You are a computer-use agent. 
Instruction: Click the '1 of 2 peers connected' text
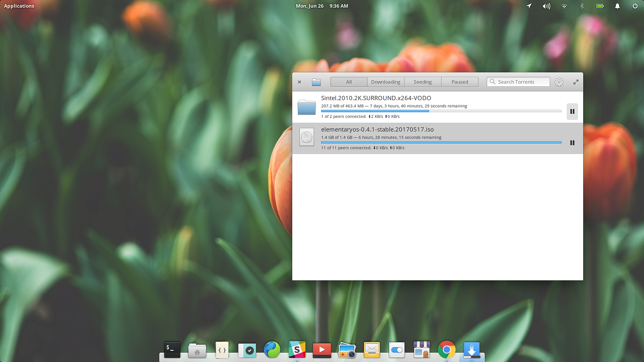pos(344,117)
